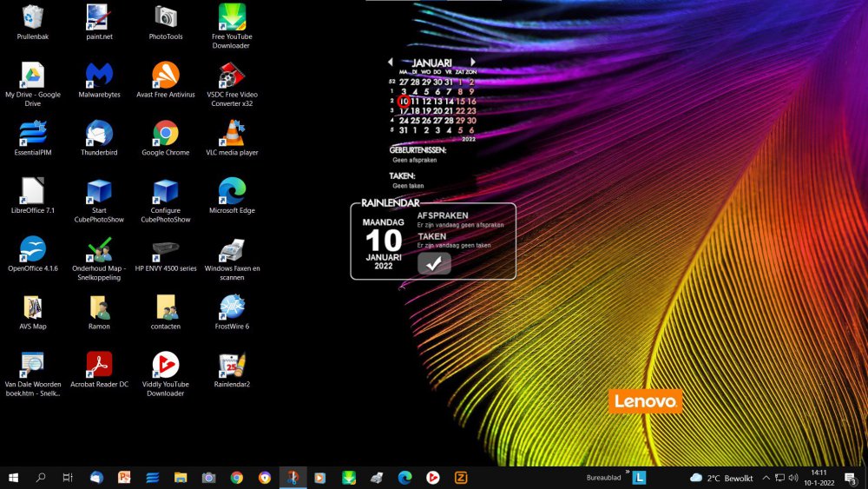Advance the calendar to the next month
Viewport: 868px width, 489px height.
472,63
